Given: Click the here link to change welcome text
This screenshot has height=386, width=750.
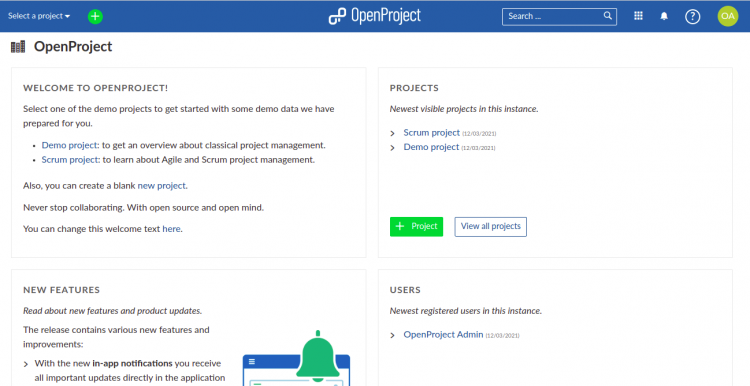Looking at the screenshot, I should pos(171,229).
